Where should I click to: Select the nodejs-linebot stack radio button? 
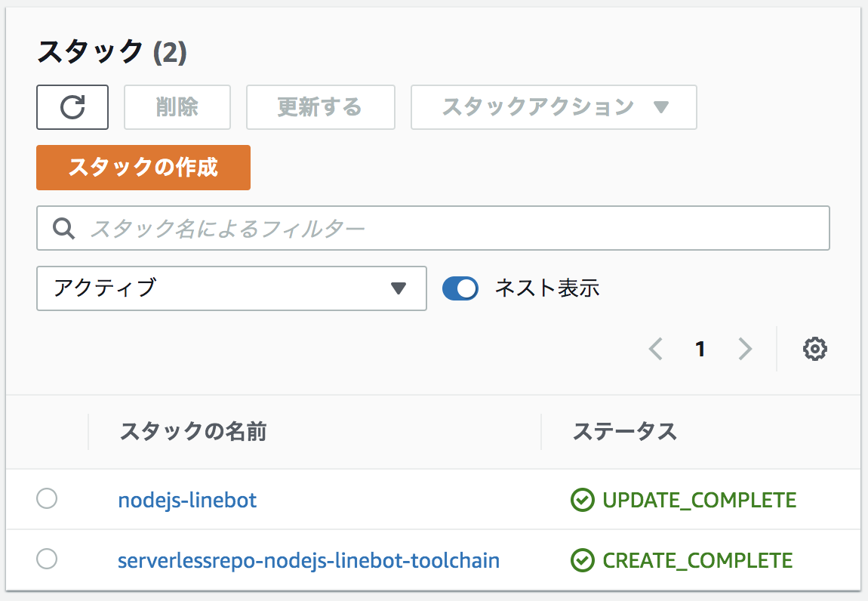[47, 499]
